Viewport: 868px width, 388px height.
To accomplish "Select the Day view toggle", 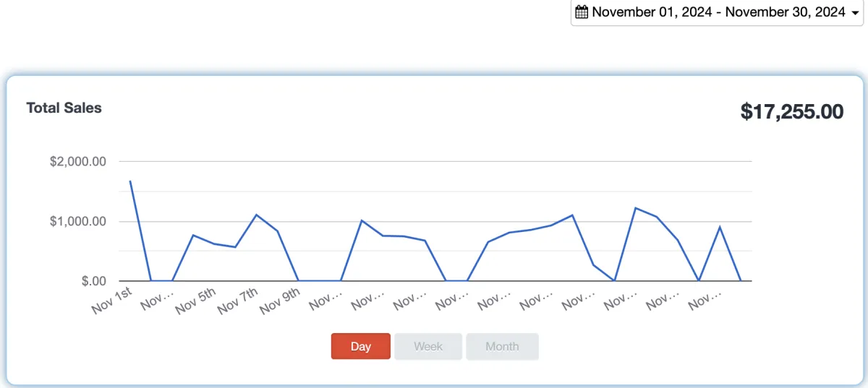I will point(360,346).
